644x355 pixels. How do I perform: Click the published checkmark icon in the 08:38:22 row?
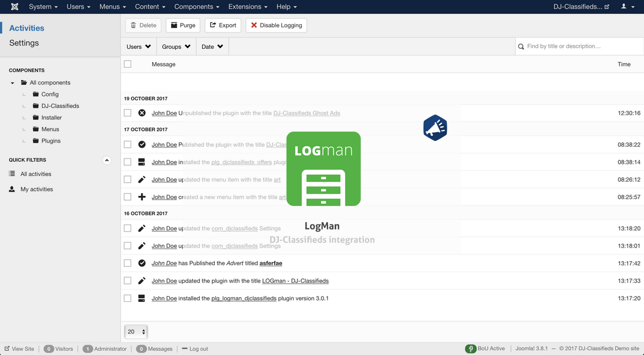[142, 144]
